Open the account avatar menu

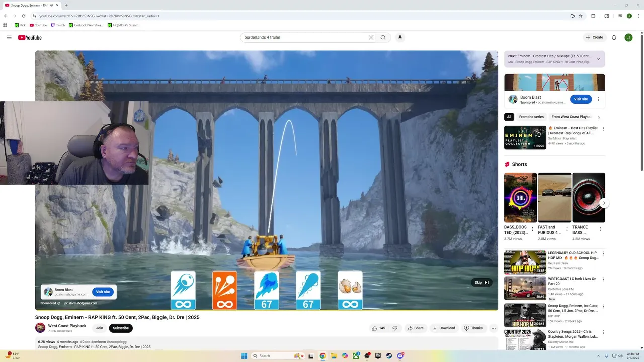pyautogui.click(x=628, y=37)
